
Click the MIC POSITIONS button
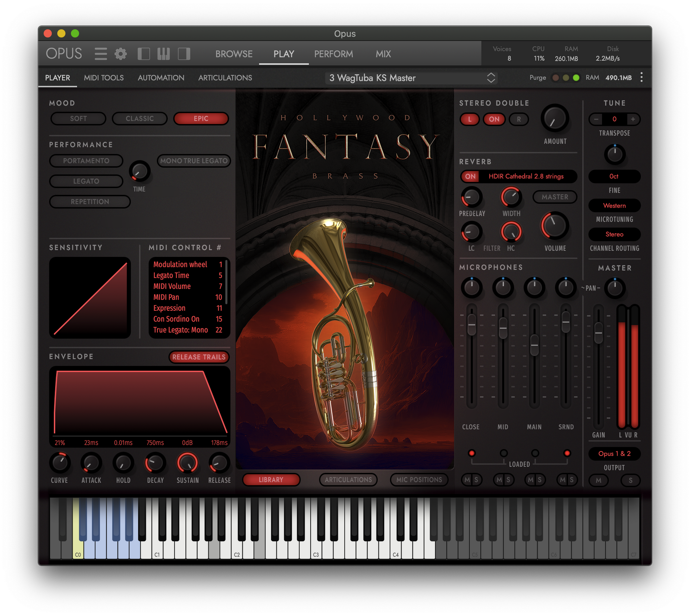pos(419,480)
